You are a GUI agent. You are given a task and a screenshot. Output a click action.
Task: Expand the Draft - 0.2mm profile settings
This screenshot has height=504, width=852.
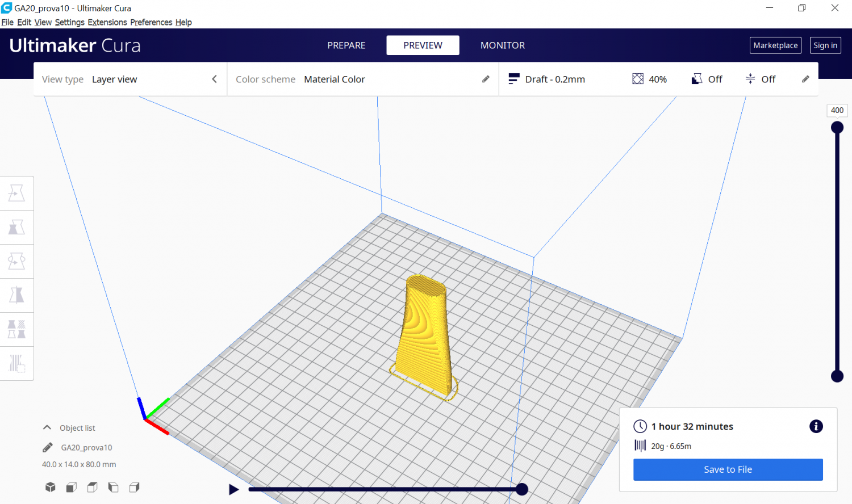coord(659,79)
